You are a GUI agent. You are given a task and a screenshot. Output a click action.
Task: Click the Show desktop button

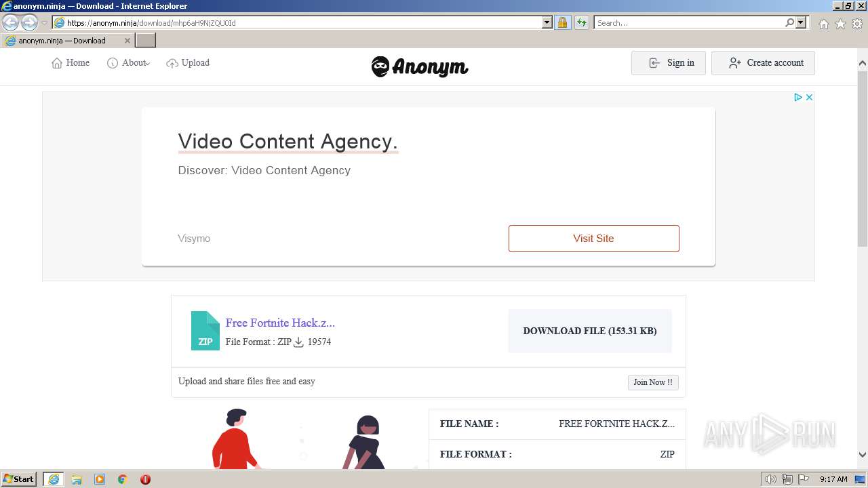(x=861, y=479)
